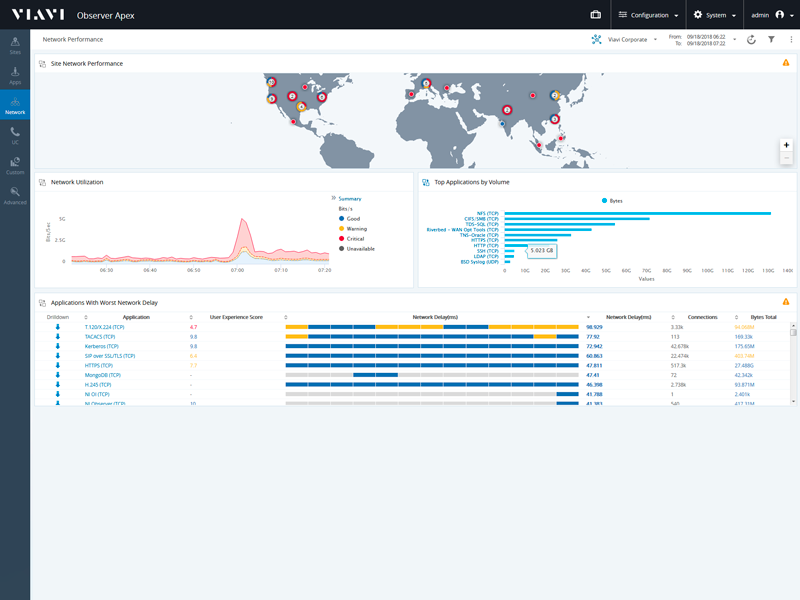
Task: Click the Worst Network Delay warning triangle
Action: 786,302
